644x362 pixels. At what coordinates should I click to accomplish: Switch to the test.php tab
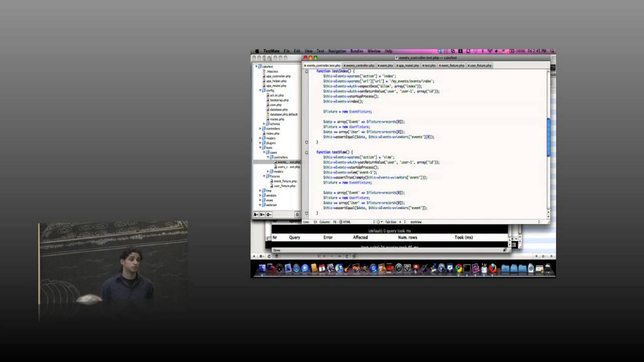click(430, 65)
